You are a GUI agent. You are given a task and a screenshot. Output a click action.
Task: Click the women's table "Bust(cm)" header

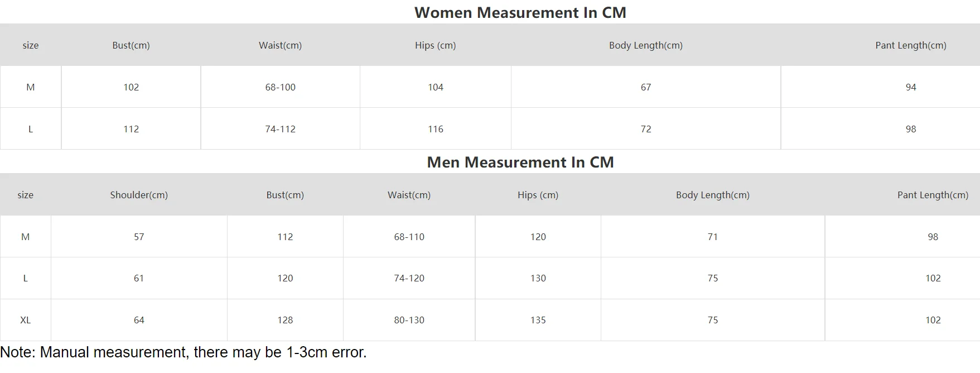[131, 45]
